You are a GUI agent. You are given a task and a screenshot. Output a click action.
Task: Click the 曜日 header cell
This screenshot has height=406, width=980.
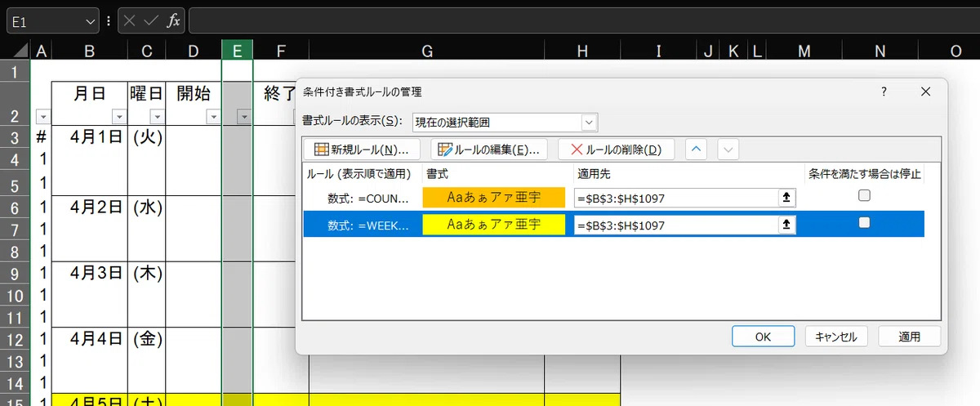pos(147,102)
